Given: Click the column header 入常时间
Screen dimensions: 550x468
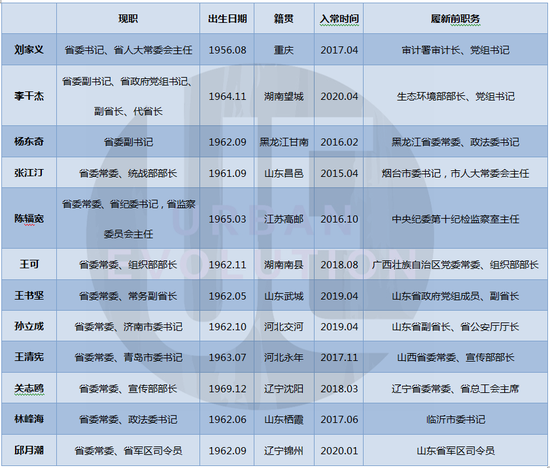Looking at the screenshot, I should (x=339, y=19).
